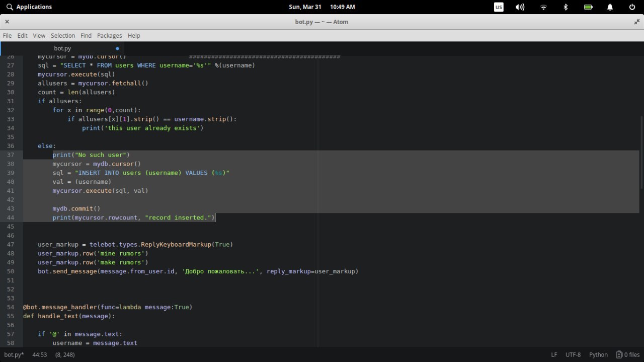644x362 pixels.
Task: Open the File menu
Action: coord(7,36)
